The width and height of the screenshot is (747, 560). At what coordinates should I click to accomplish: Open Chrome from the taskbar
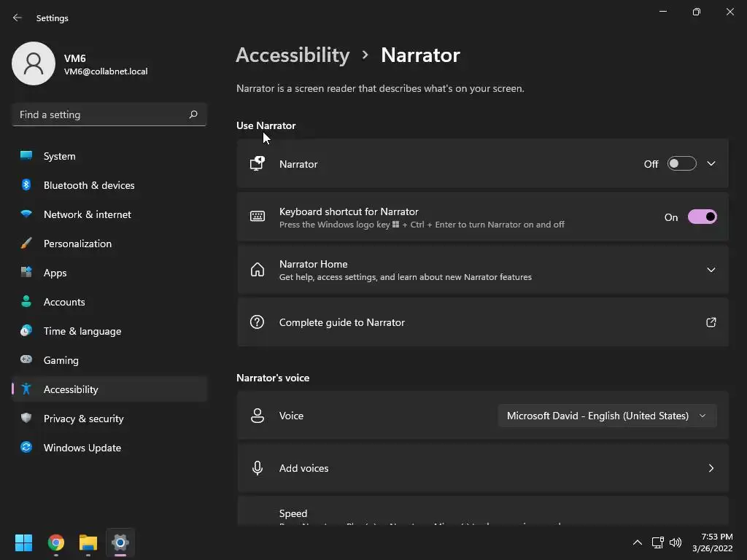click(56, 542)
